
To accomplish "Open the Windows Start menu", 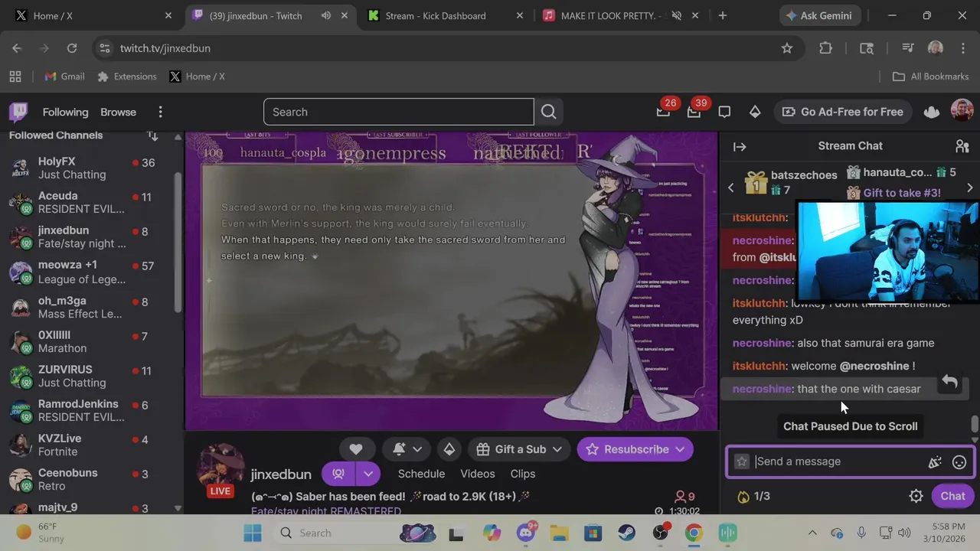I will pyautogui.click(x=253, y=533).
